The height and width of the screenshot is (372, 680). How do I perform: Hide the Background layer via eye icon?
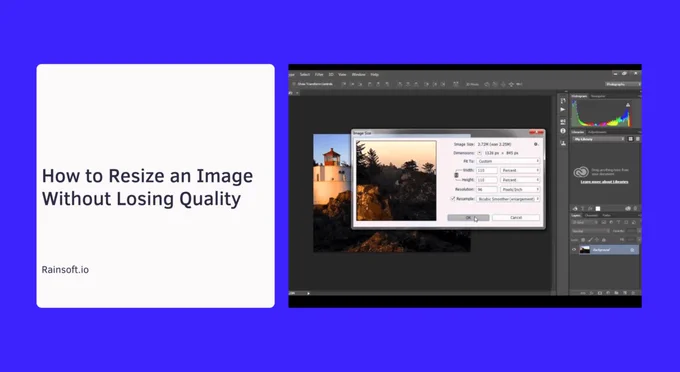coord(574,250)
